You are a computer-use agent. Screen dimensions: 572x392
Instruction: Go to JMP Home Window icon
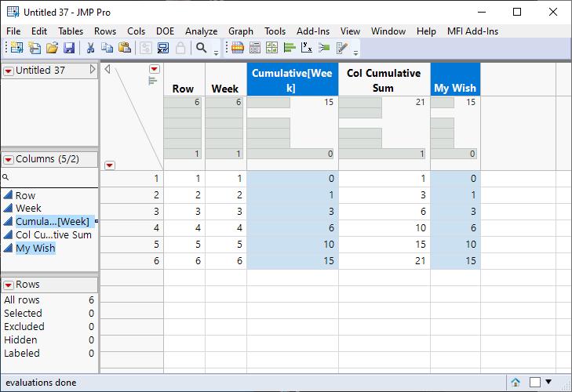[516, 383]
